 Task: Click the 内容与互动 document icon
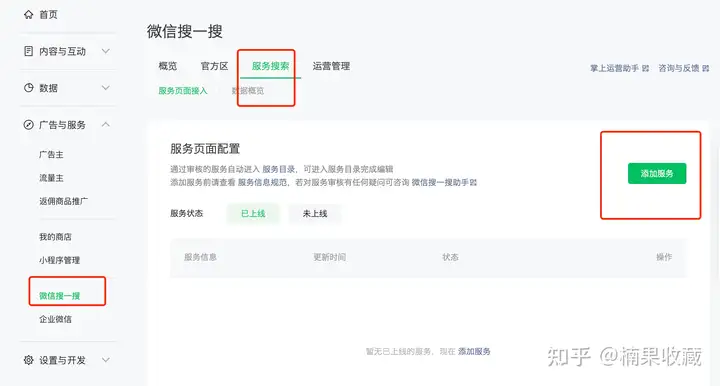tap(28, 51)
